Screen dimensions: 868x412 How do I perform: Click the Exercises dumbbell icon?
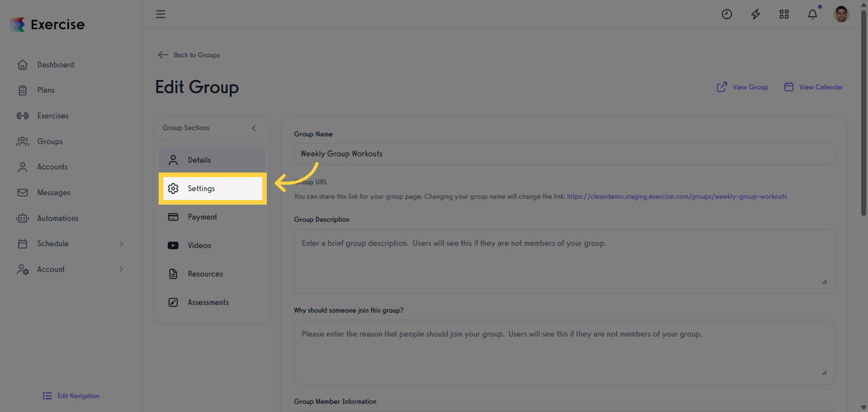[x=23, y=116]
